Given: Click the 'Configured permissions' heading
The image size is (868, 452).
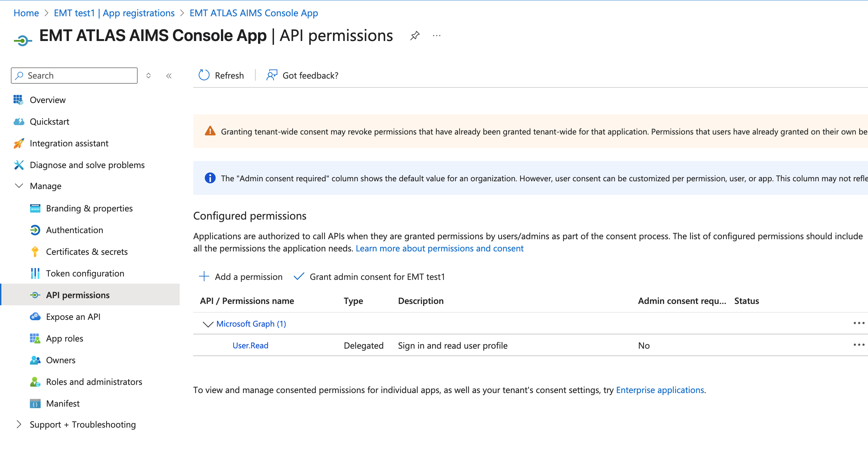Looking at the screenshot, I should pyautogui.click(x=250, y=216).
